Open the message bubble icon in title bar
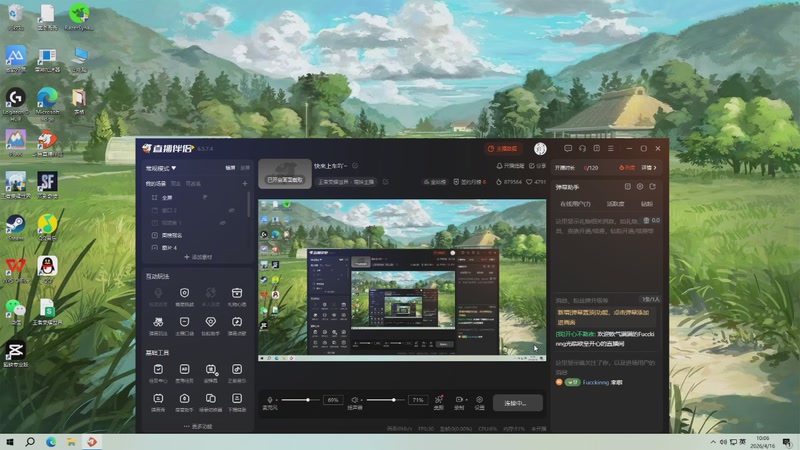This screenshot has height=450, width=800. [x=568, y=148]
